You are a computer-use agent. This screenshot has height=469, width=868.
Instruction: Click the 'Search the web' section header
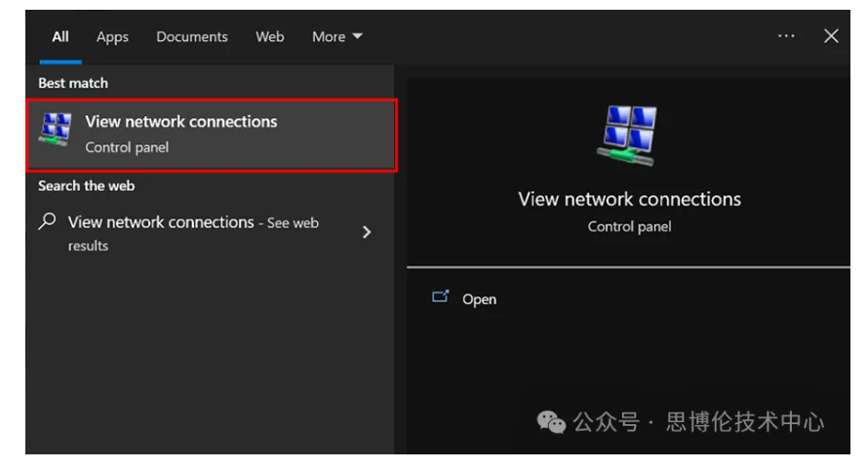(x=86, y=185)
